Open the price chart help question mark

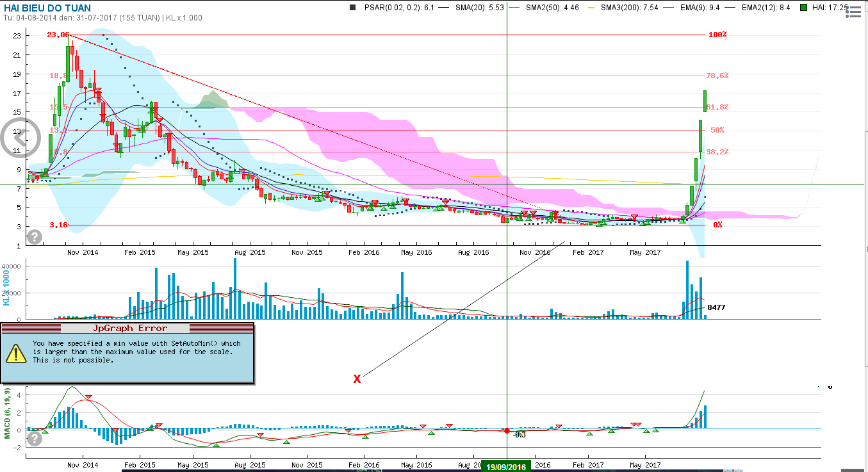pyautogui.click(x=35, y=237)
